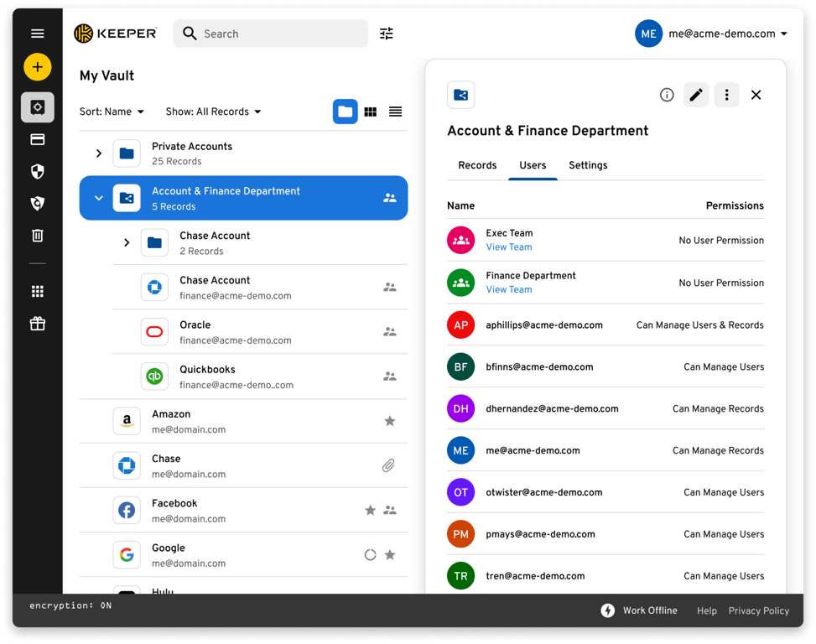
Task: Click the paperclip icon on the Chase record
Action: coord(388,465)
